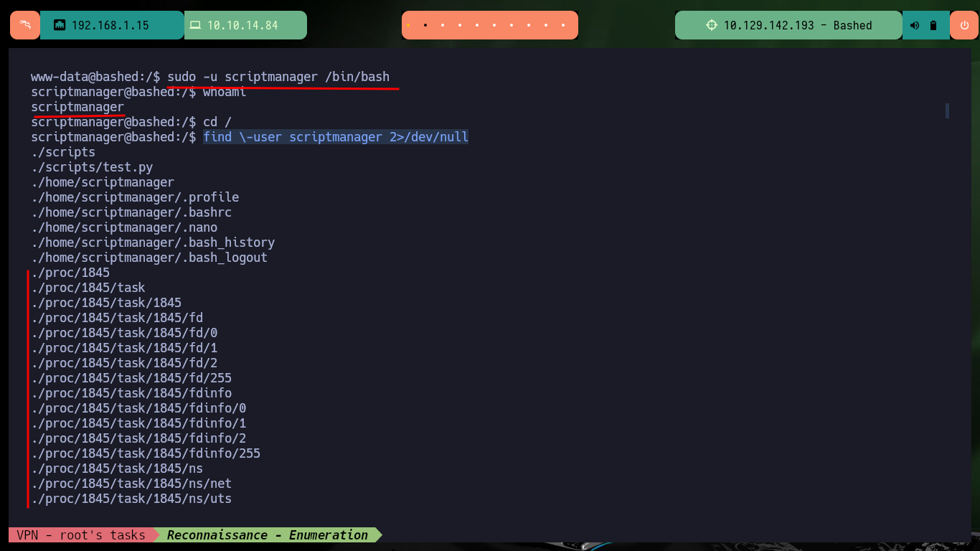
Task: Click the './proc/1845/task/1845' line
Action: [x=106, y=303]
